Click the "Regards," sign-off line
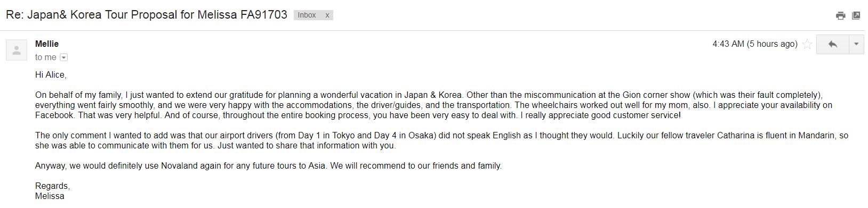This screenshot has width=868, height=208. coord(53,186)
